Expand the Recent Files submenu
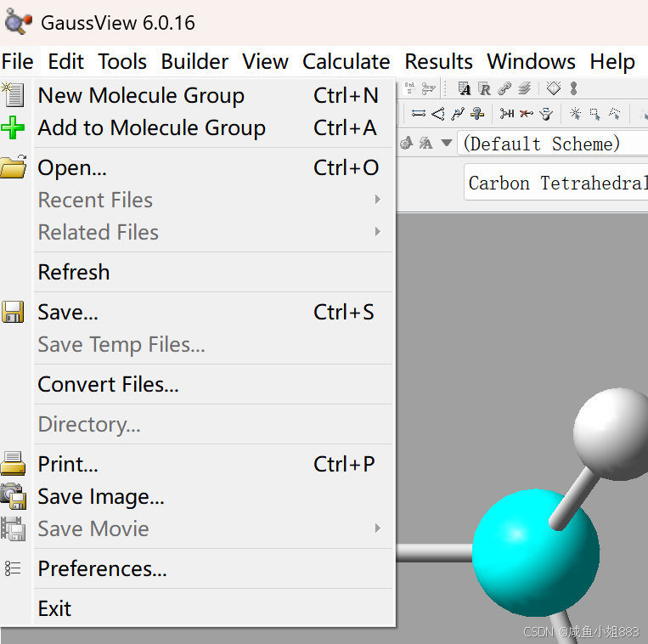648x644 pixels. pyautogui.click(x=213, y=200)
